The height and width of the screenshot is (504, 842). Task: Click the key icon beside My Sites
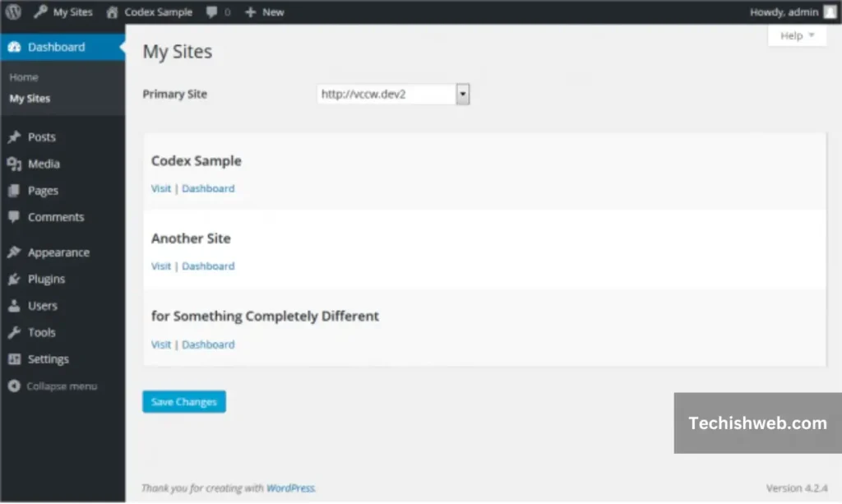click(40, 12)
